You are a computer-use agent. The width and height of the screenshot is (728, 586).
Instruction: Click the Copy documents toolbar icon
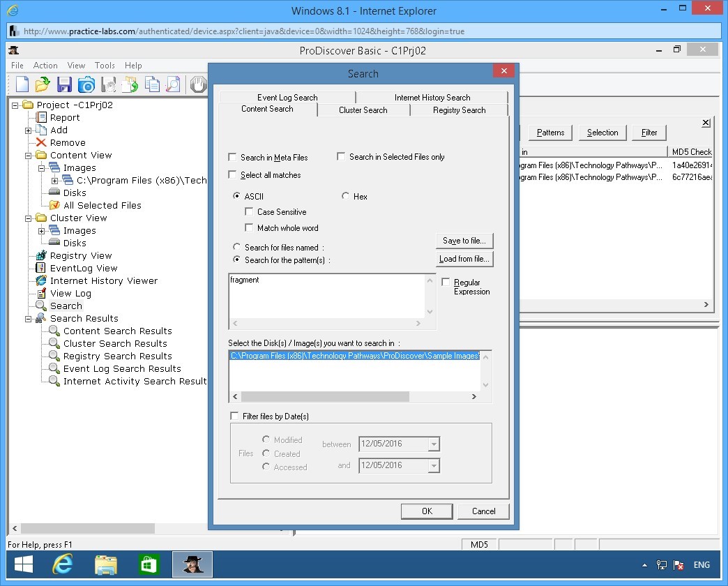click(x=152, y=84)
